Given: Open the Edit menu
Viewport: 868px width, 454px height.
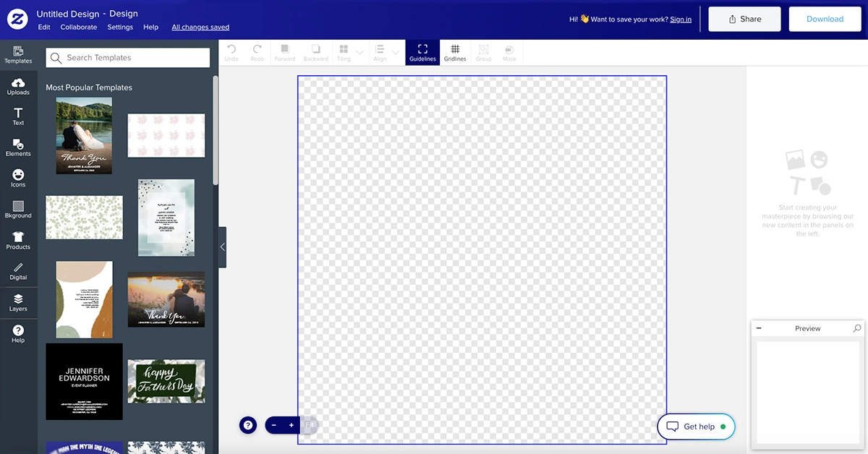Looking at the screenshot, I should click(x=44, y=27).
